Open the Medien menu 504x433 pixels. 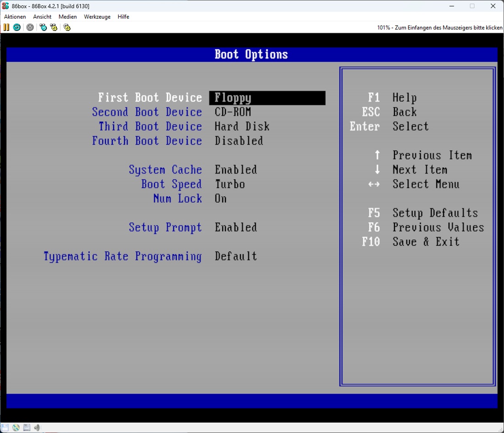(67, 17)
